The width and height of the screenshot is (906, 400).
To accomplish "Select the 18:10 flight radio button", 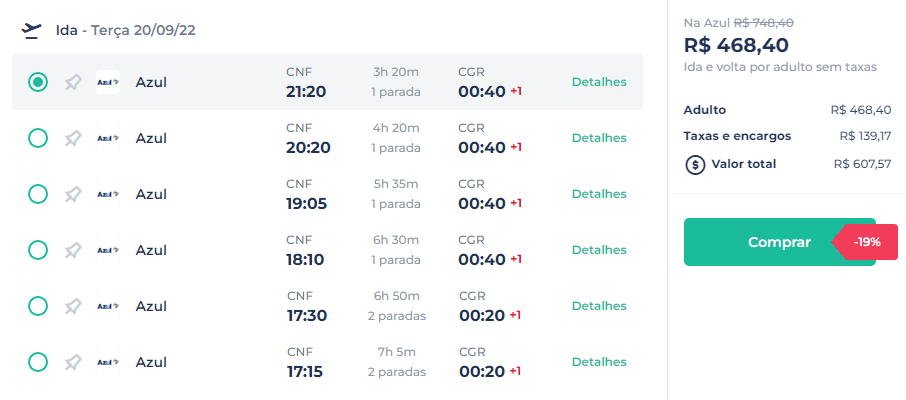I will pyautogui.click(x=38, y=250).
